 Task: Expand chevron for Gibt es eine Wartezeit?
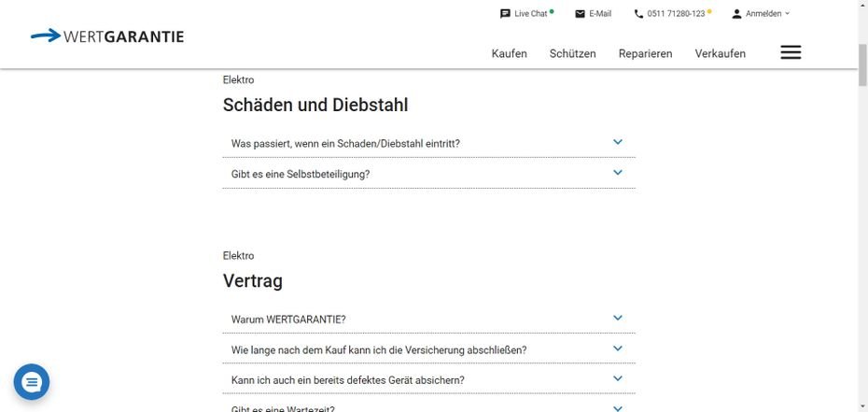(618, 408)
